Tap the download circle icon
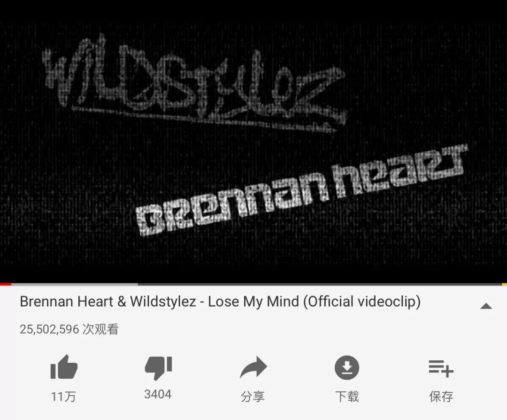The width and height of the screenshot is (507, 420). pos(347,367)
